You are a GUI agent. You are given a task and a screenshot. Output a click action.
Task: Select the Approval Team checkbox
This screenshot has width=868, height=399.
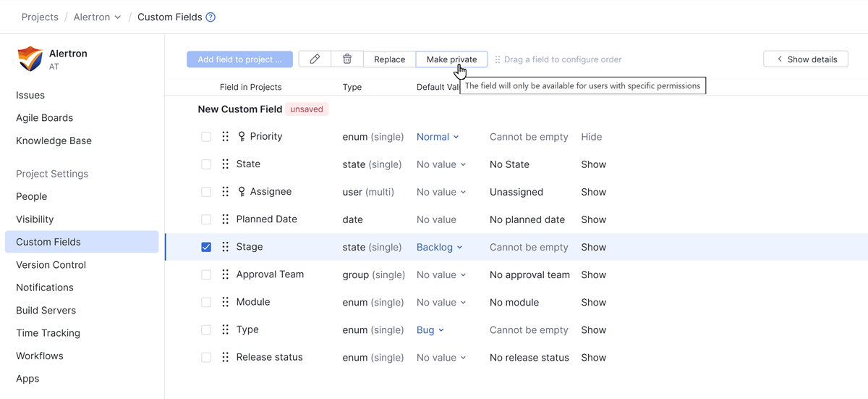[206, 275]
